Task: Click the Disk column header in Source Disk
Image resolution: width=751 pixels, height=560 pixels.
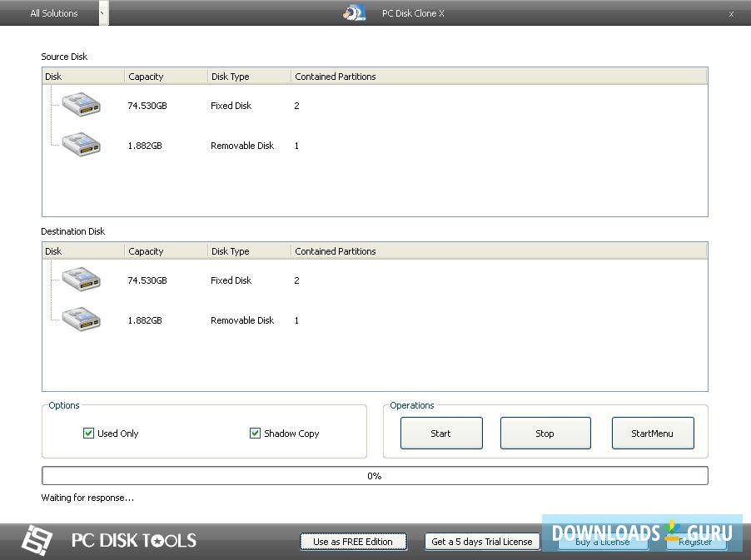Action: point(83,77)
